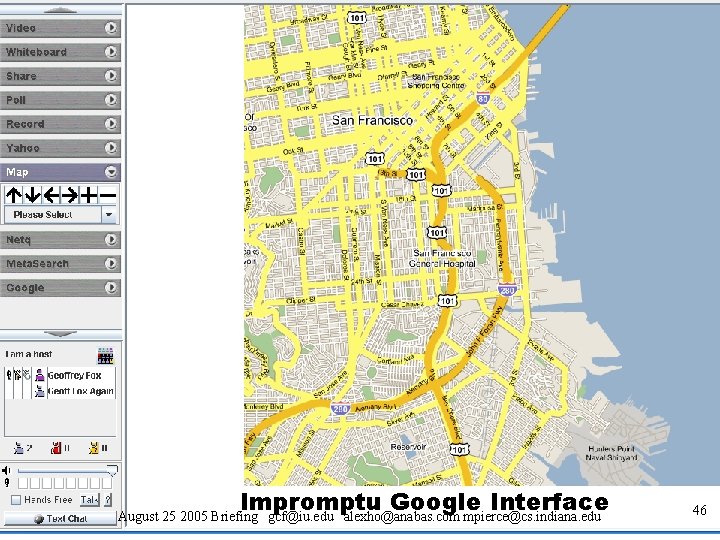Click Interstate 80 shield on map

483,98
